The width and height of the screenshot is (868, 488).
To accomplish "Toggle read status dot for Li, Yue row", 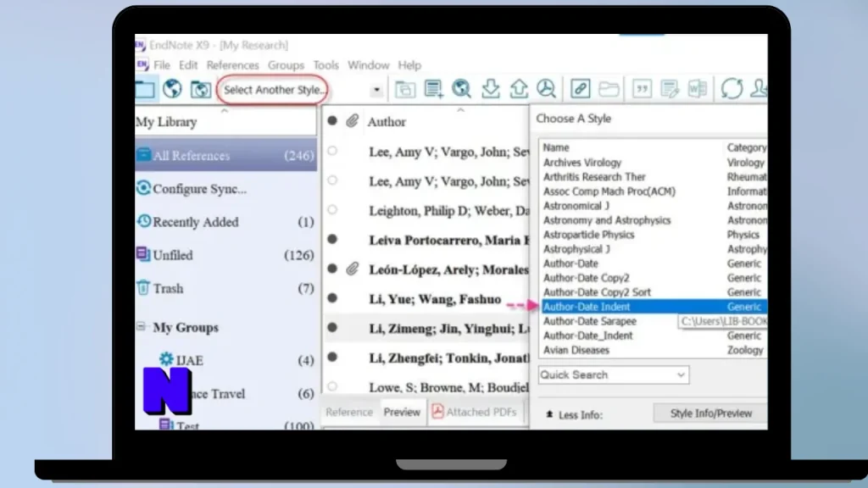I will coord(332,297).
